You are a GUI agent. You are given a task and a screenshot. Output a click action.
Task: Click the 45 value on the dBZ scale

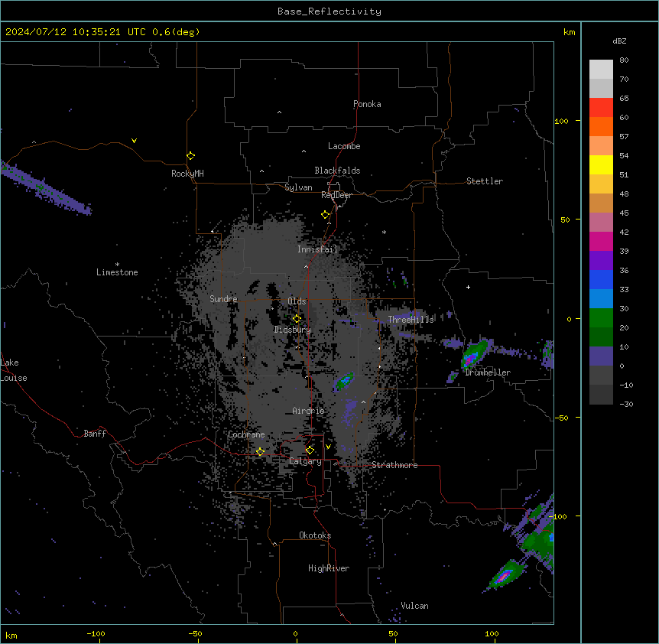[624, 213]
